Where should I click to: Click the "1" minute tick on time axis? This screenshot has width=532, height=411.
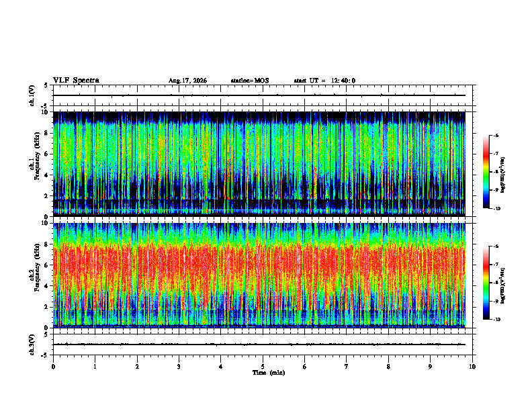coord(95,367)
